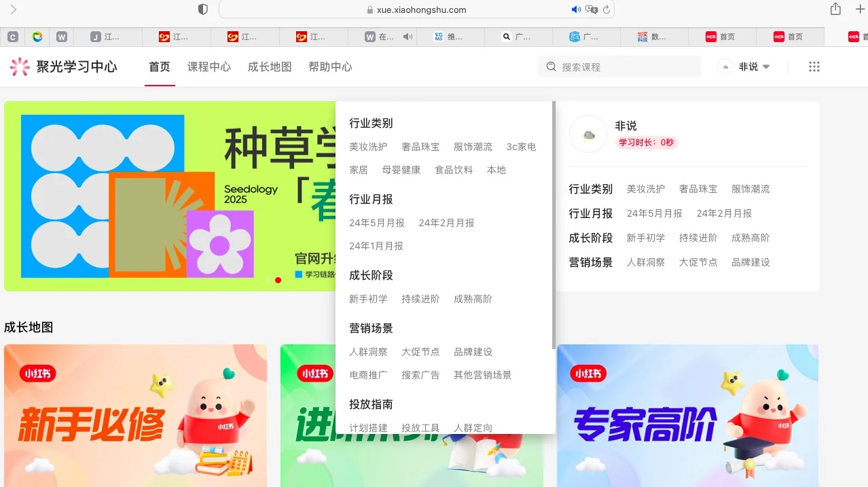Click 持续进阶 in the profile card
Screen dimensions: 868x487
click(698, 238)
